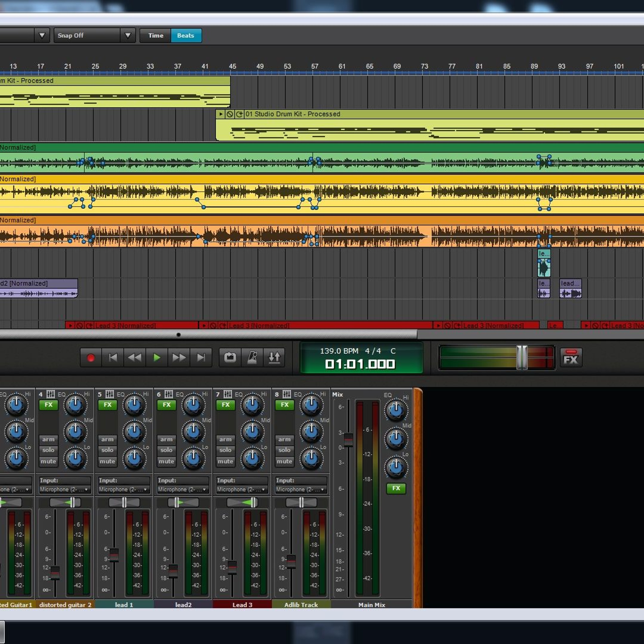Viewport: 644px width, 644px height.
Task: Open the track 4 channel settings icon
Action: (x=50, y=394)
